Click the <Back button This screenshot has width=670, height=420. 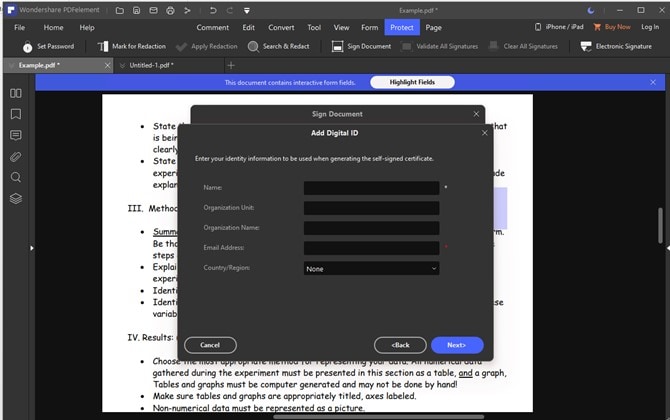coord(400,345)
